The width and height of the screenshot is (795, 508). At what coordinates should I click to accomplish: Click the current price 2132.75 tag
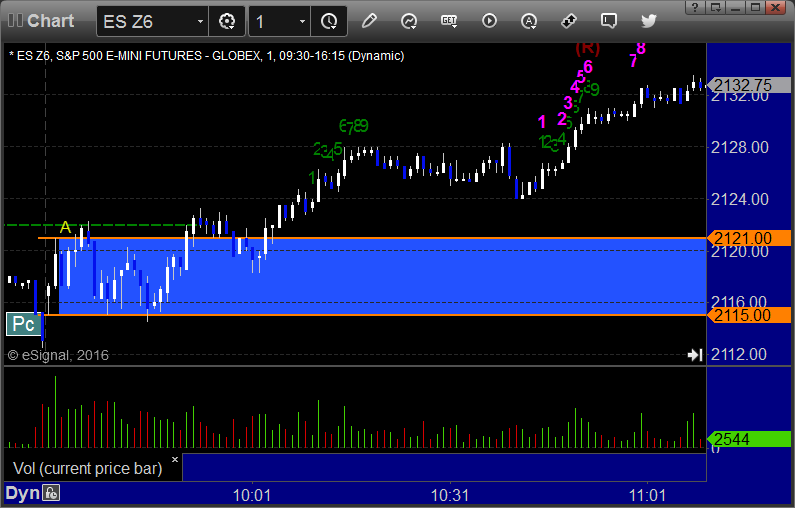(749, 85)
